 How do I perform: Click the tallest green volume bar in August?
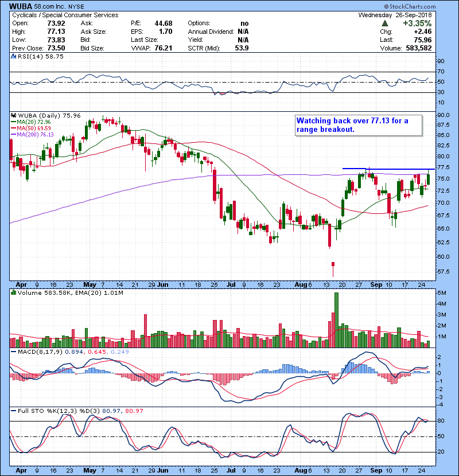(x=336, y=320)
